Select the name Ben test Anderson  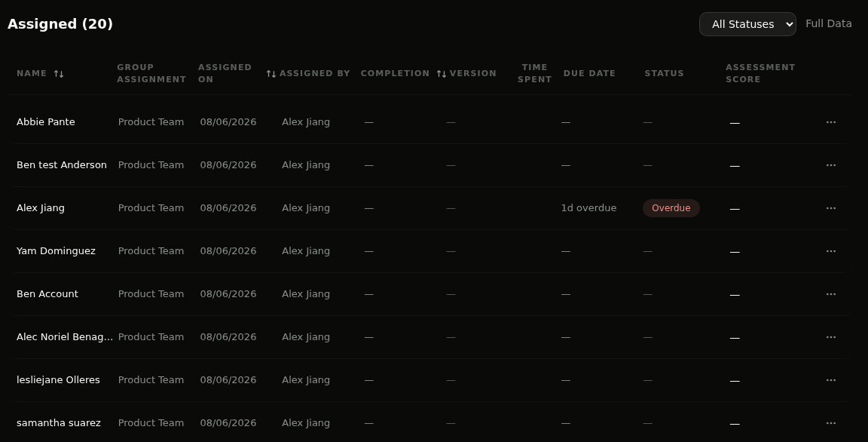(62, 165)
